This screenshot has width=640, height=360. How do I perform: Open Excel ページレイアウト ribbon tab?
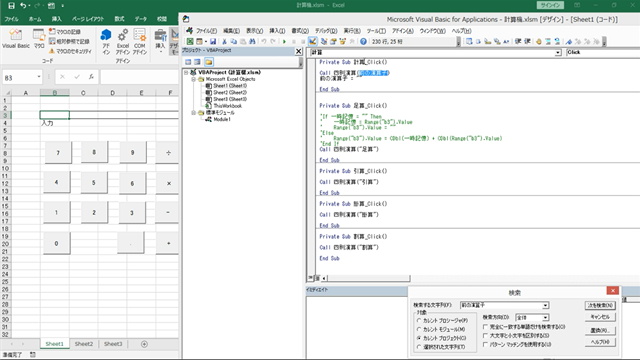click(88, 19)
